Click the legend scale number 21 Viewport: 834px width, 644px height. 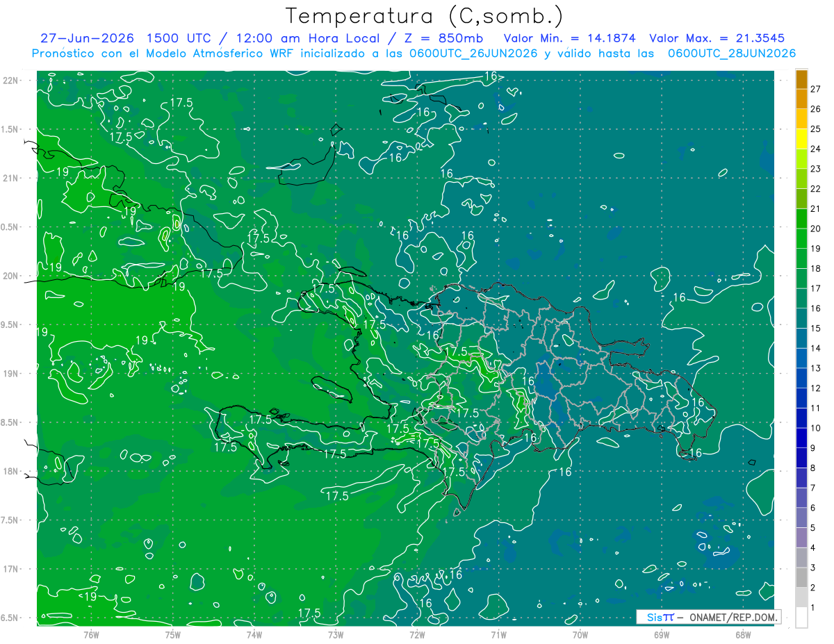pos(816,208)
